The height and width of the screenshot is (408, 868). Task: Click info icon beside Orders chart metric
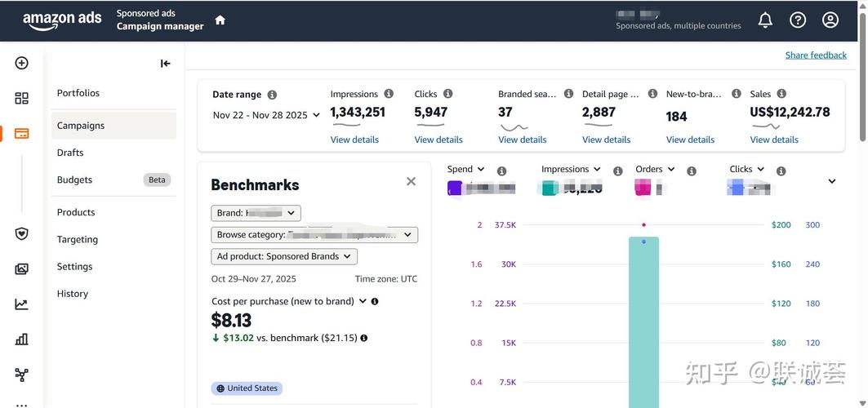tap(692, 171)
